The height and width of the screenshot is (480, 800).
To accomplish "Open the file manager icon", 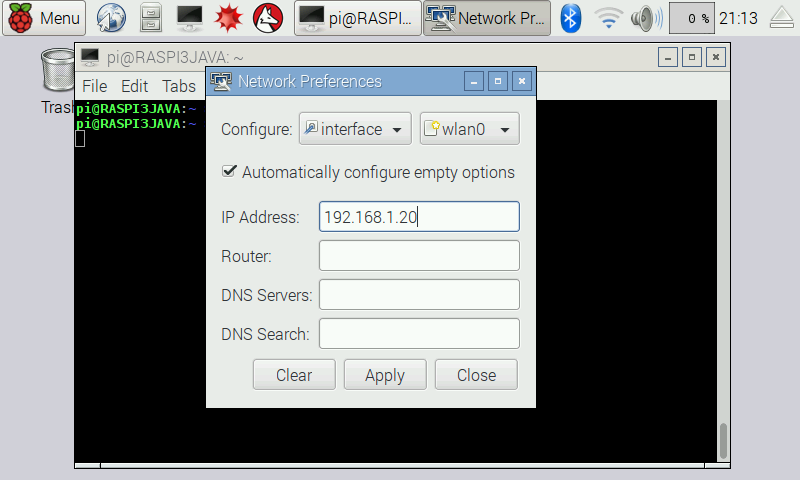I will 150,18.
